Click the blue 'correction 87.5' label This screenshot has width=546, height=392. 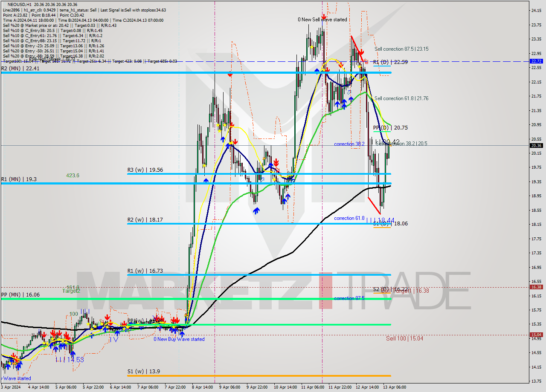[x=349, y=298]
